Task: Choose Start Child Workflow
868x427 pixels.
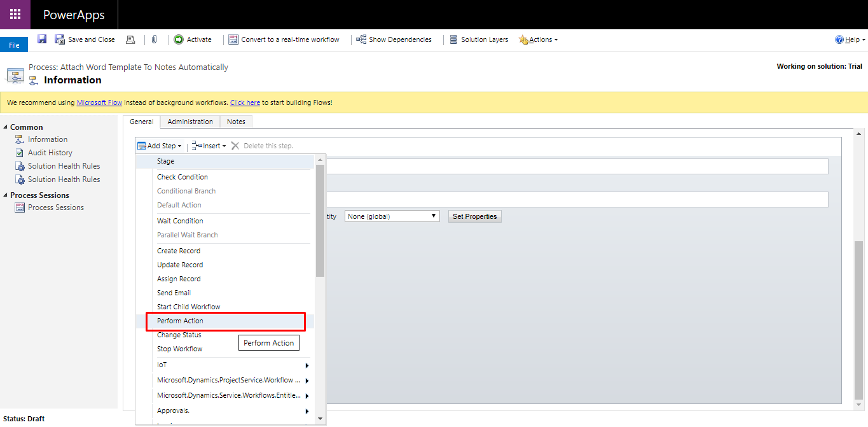Action: pyautogui.click(x=225, y=307)
